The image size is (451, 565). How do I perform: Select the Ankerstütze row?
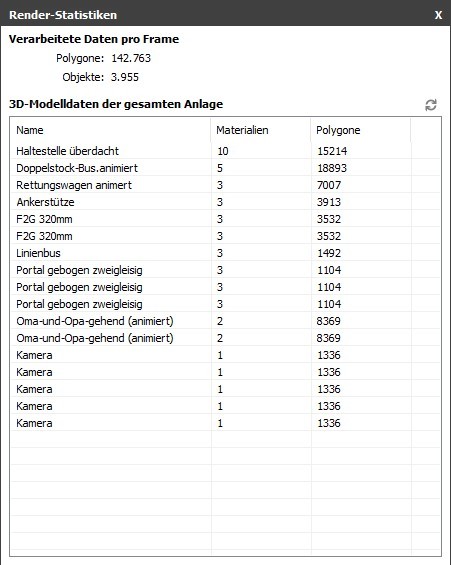226,202
